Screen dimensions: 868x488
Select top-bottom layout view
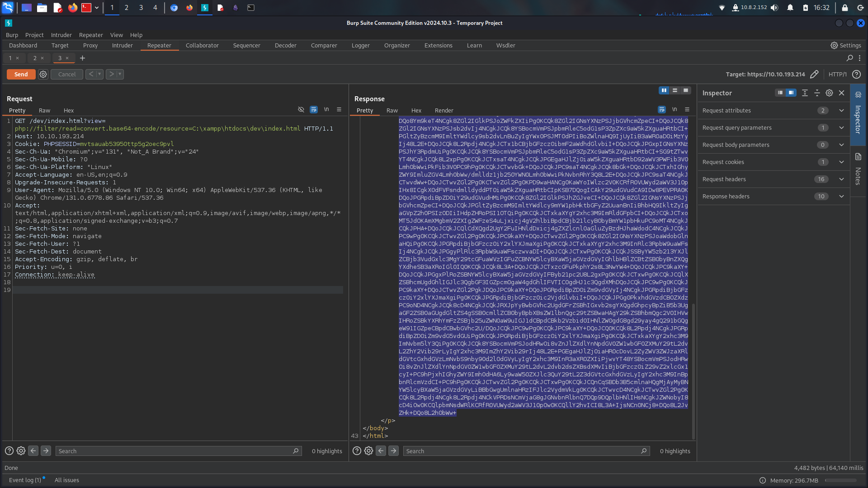[675, 91]
